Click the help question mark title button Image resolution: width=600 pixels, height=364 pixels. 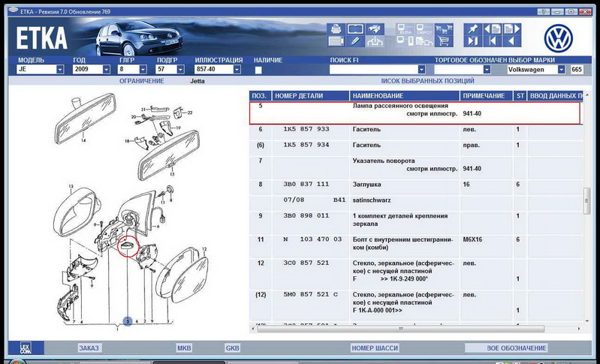coord(544,11)
